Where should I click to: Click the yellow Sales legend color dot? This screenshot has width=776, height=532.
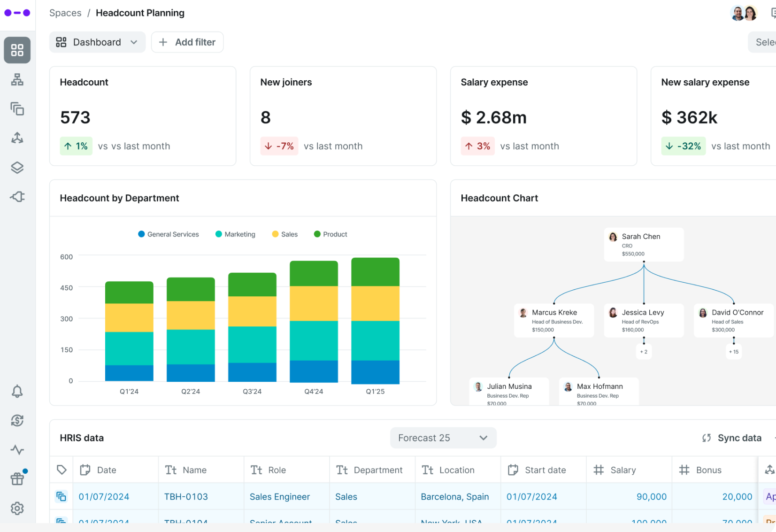[275, 234]
